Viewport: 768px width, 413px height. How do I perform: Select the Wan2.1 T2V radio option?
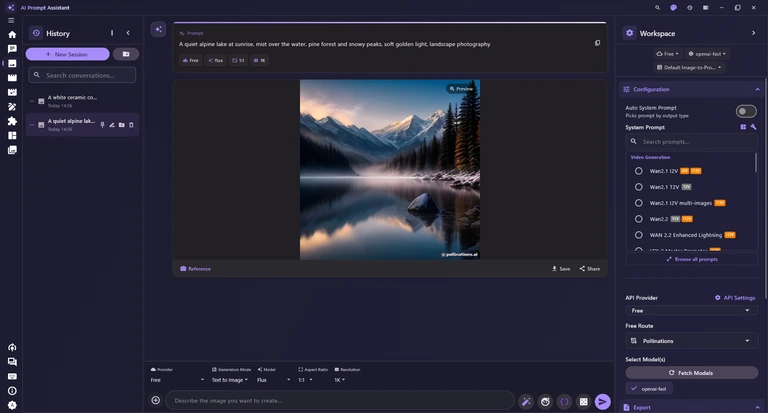click(x=639, y=187)
